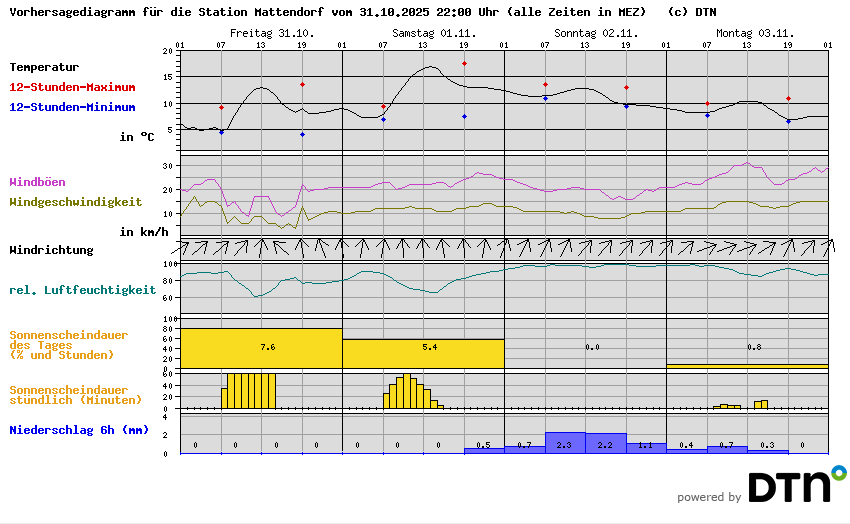Click the Niederschlag 6h (mm) label
The height and width of the screenshot is (524, 850).
tap(78, 431)
